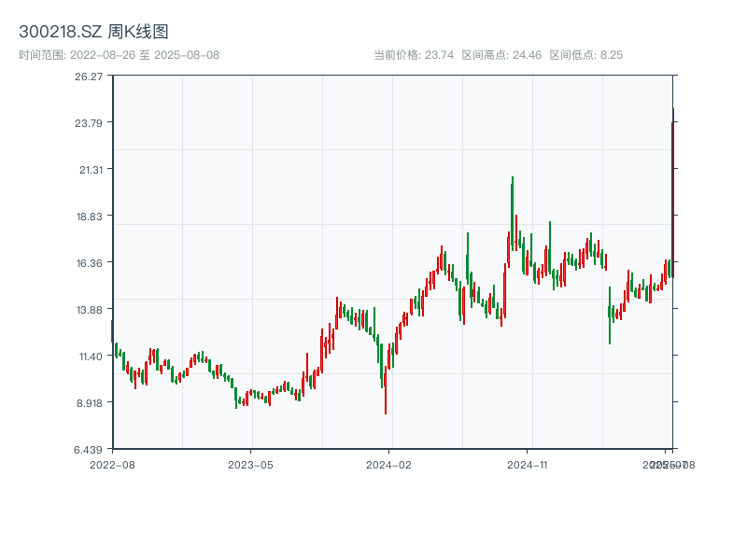
Task: Click the 2024-02 x-axis date label
Action: click(389, 464)
